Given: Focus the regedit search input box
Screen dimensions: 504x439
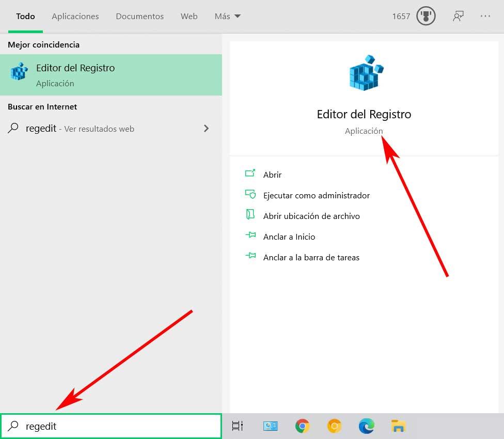Looking at the screenshot, I should point(111,426).
